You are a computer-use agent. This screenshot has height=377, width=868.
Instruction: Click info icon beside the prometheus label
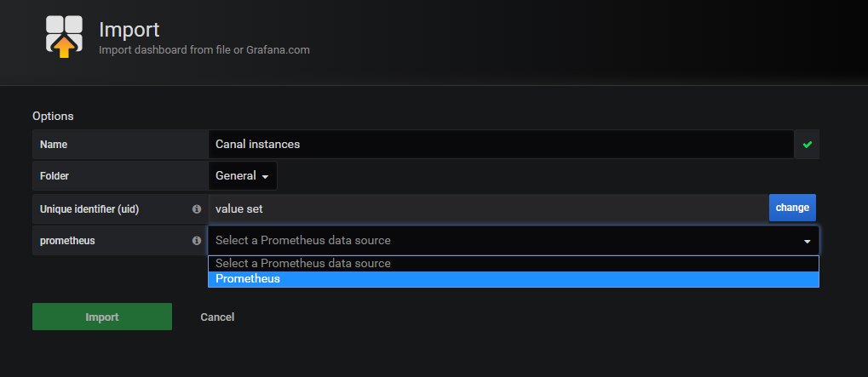(196, 241)
